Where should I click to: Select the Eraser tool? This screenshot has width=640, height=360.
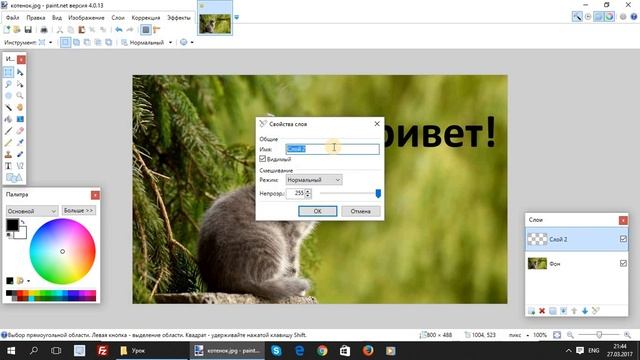[20, 131]
